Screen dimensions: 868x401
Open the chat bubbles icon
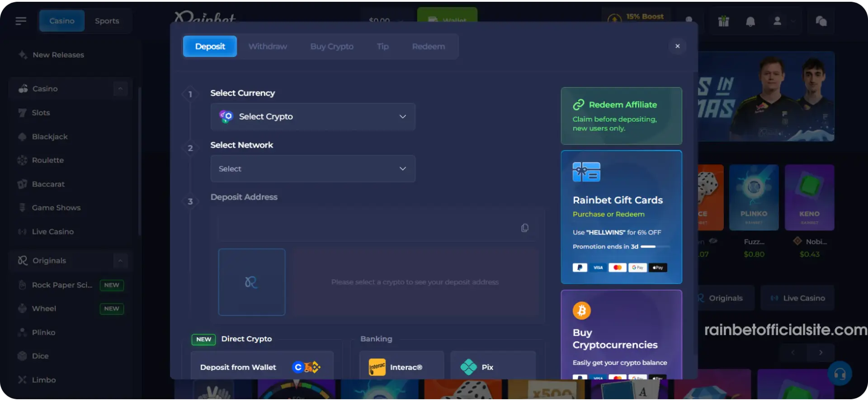click(821, 21)
